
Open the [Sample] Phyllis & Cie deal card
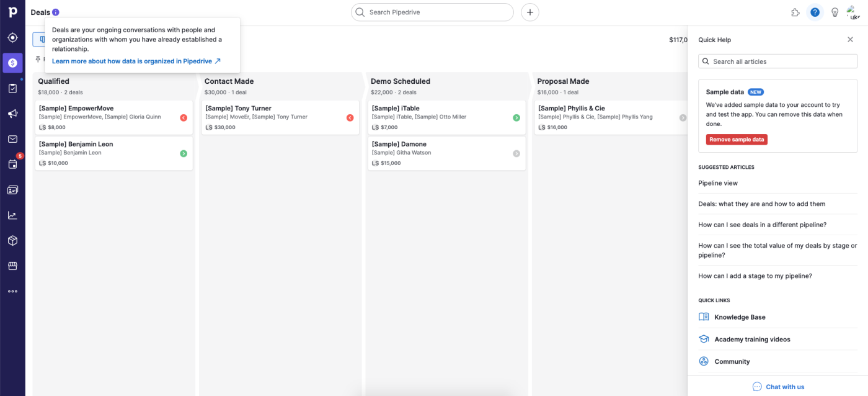611,117
